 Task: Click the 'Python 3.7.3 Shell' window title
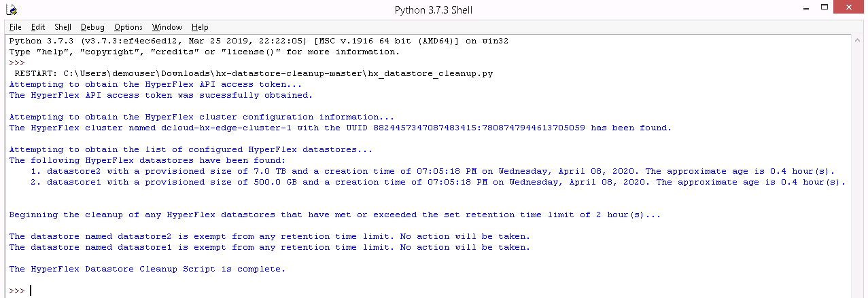pos(434,10)
